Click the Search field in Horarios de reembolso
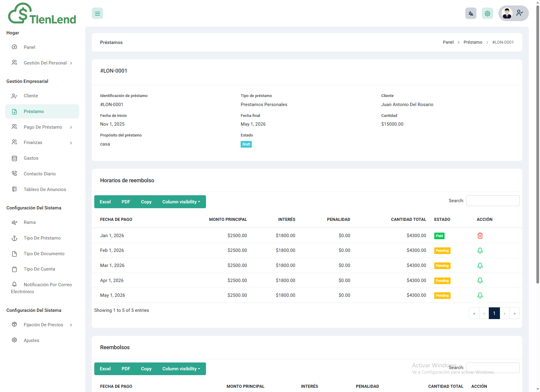The image size is (540, 392). [x=493, y=201]
